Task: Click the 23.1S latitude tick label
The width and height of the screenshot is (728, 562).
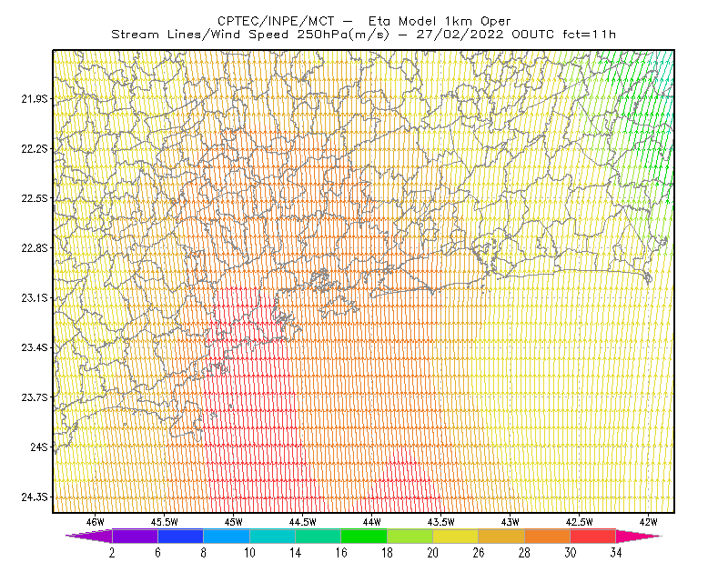Action: pyautogui.click(x=34, y=297)
